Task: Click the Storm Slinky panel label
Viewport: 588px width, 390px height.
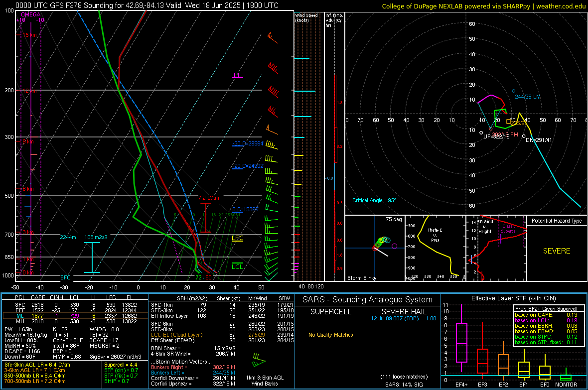Action: 361,278
